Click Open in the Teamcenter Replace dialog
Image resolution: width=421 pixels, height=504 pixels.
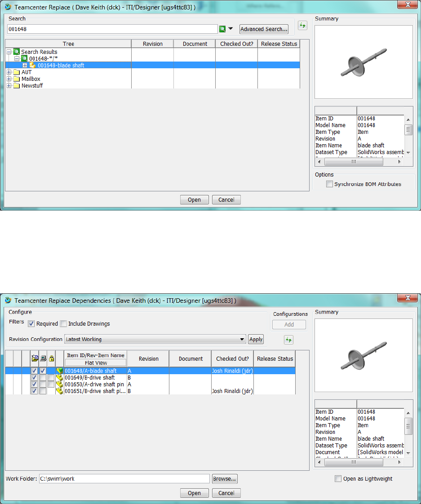194,199
